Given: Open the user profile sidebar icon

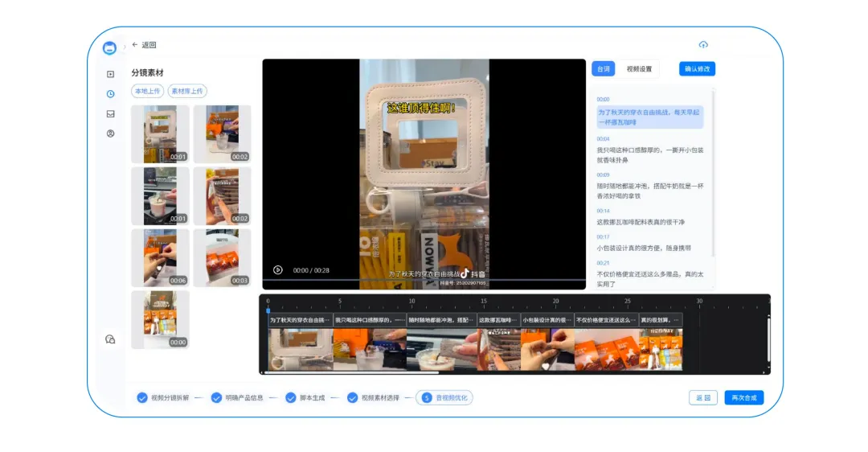Looking at the screenshot, I should (111, 134).
